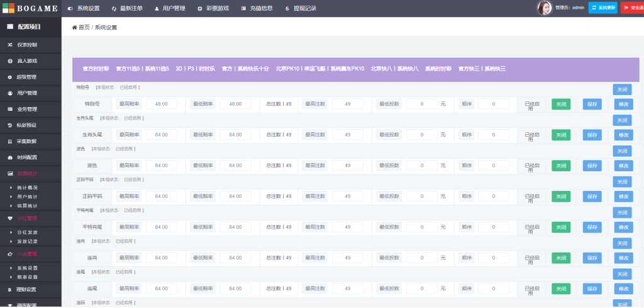Click the icon next to 真人游戏 in sidebar

[10, 61]
